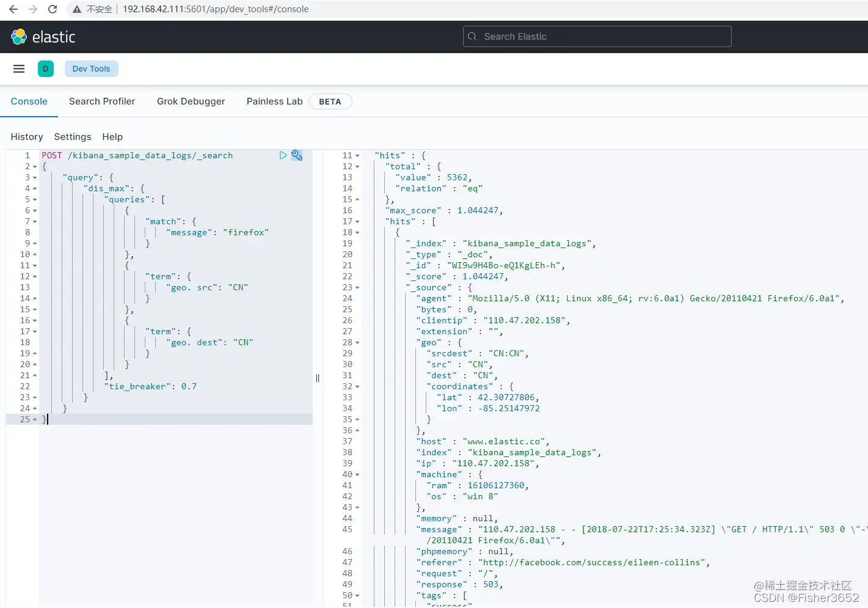The width and height of the screenshot is (868, 608).
Task: Collapse the "queries" array at line 5
Action: point(35,200)
